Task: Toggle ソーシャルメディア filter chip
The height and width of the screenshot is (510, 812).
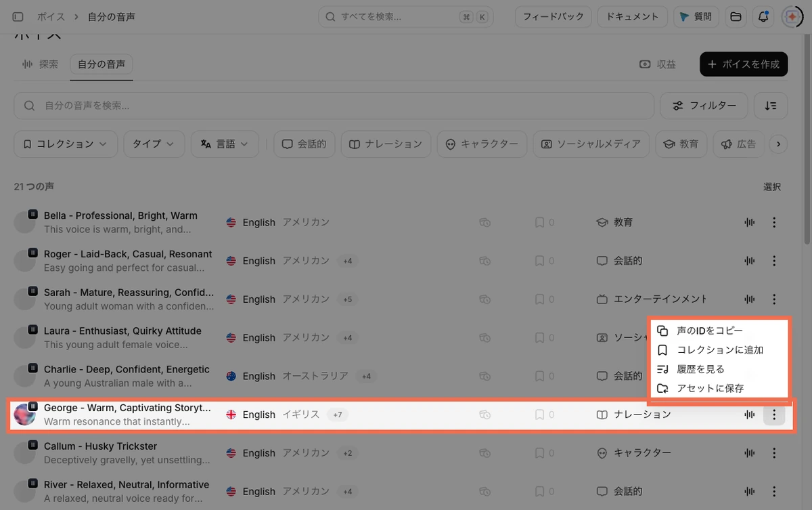Action: tap(591, 144)
